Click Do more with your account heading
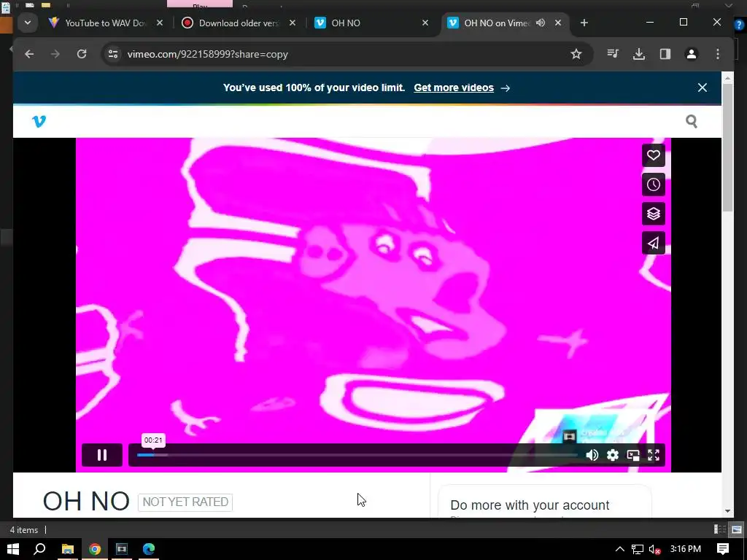Screen dimensions: 747x560 (x=530, y=505)
